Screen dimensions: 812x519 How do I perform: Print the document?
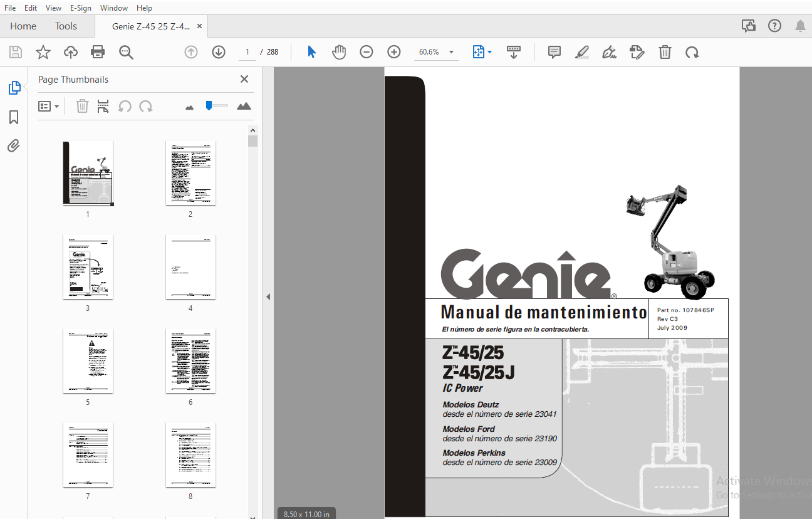(x=98, y=52)
